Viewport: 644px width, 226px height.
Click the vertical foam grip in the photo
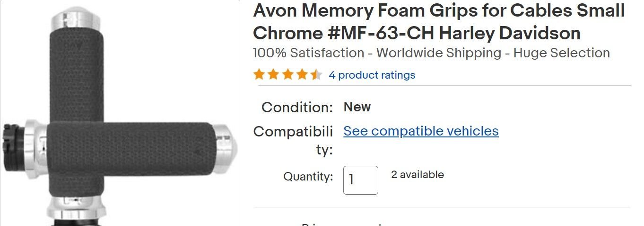pyautogui.click(x=76, y=71)
